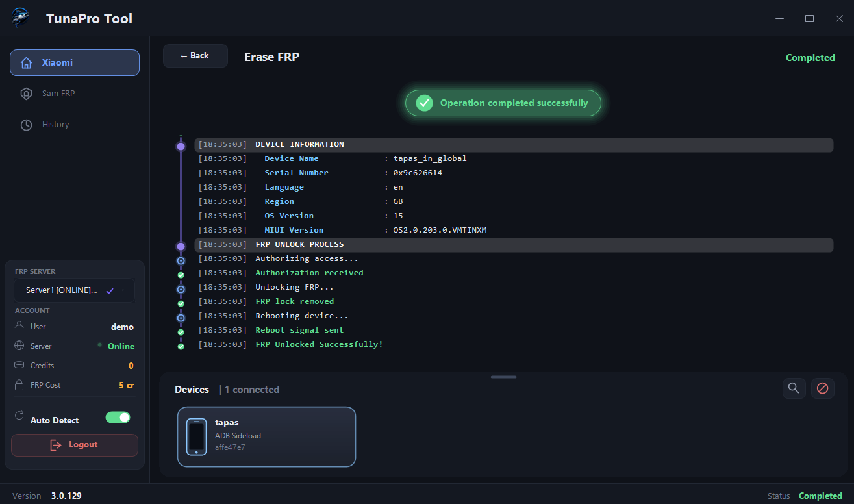Click the Online server status text
This screenshot has width=854, height=504.
[121, 346]
